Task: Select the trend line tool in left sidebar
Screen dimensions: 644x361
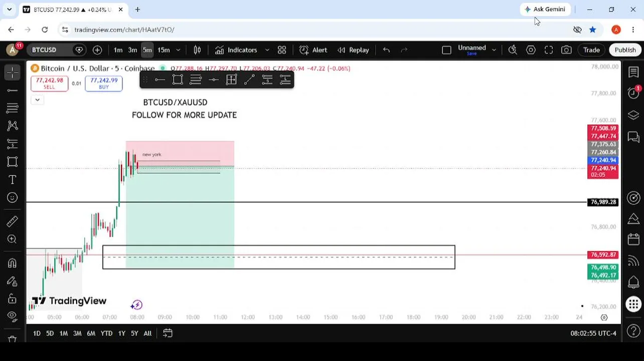Action: 13,90
